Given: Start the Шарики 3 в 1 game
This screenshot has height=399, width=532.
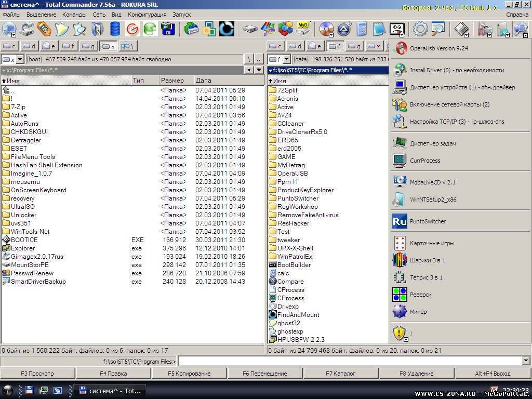Looking at the screenshot, I should click(x=460, y=260).
